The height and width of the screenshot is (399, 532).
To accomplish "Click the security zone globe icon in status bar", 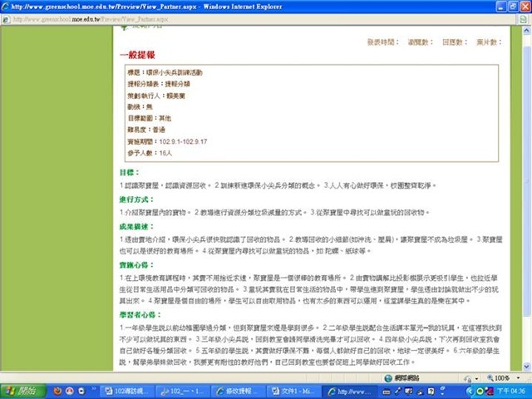I will point(388,377).
